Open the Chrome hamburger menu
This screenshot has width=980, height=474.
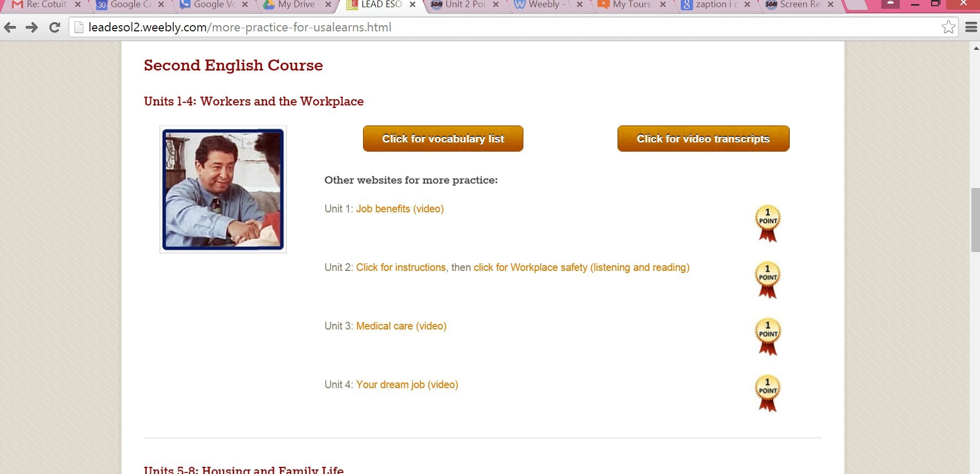coord(971,27)
